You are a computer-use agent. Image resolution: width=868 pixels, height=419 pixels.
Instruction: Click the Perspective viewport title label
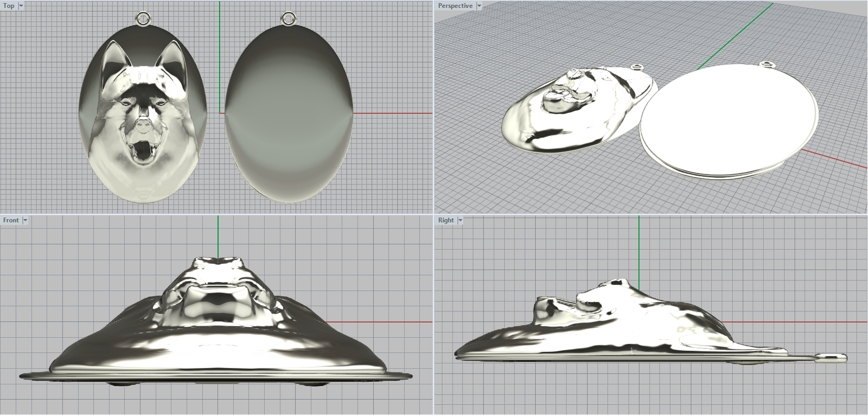tap(455, 6)
